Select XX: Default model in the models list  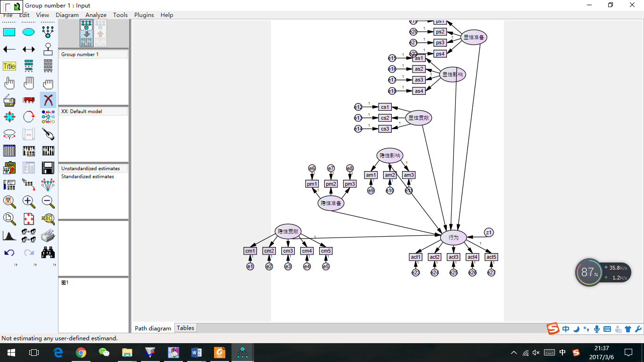93,112
